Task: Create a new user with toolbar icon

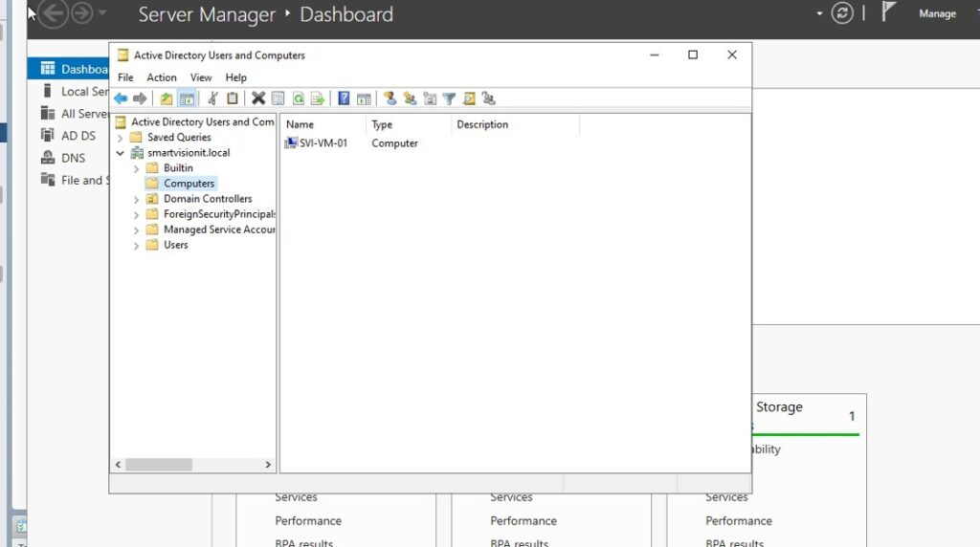Action: 390,98
